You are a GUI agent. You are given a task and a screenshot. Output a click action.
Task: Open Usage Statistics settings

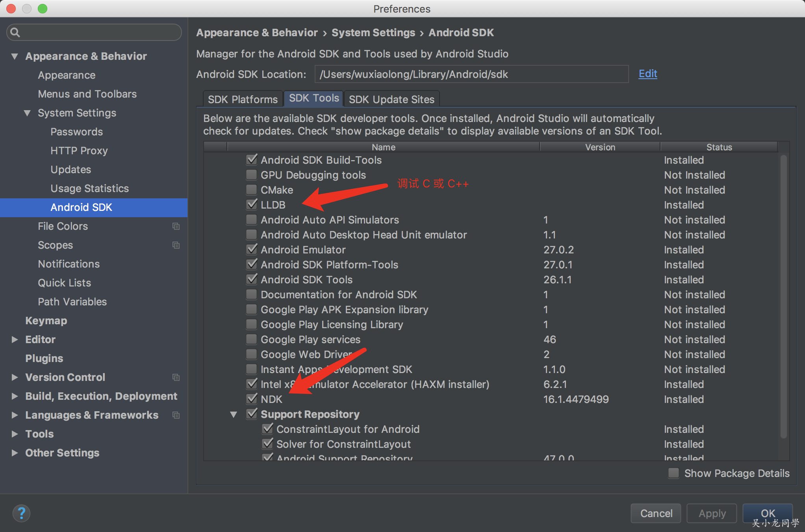coord(89,188)
